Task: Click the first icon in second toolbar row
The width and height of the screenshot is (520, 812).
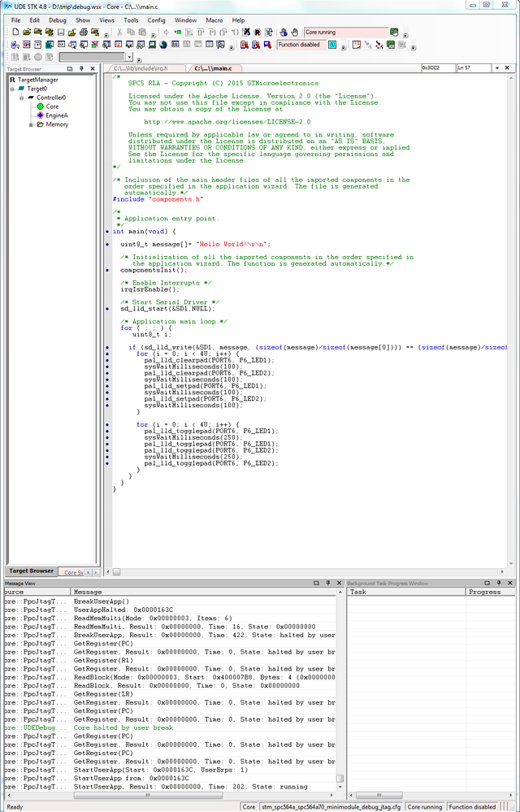Action: [x=15, y=45]
